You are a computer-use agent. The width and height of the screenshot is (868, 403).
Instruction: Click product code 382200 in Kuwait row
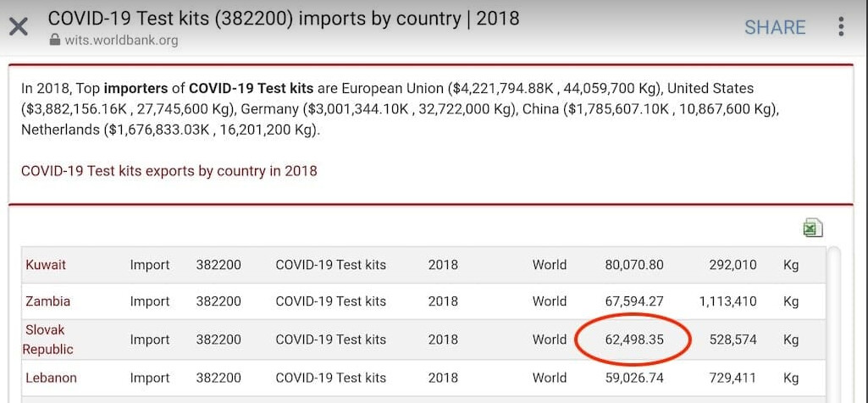point(218,265)
